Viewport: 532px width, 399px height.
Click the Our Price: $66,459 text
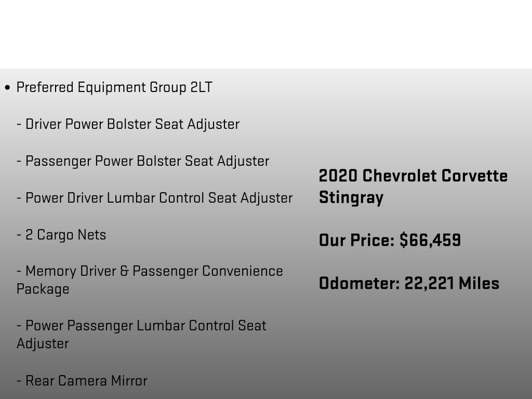pos(390,240)
